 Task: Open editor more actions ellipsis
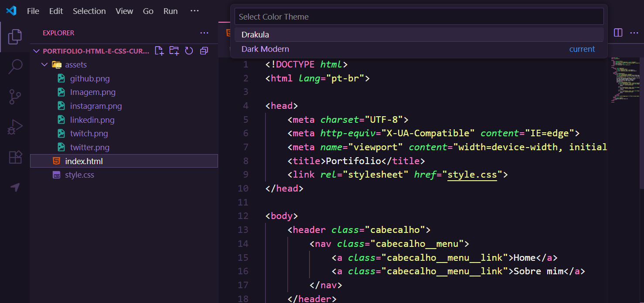[634, 33]
